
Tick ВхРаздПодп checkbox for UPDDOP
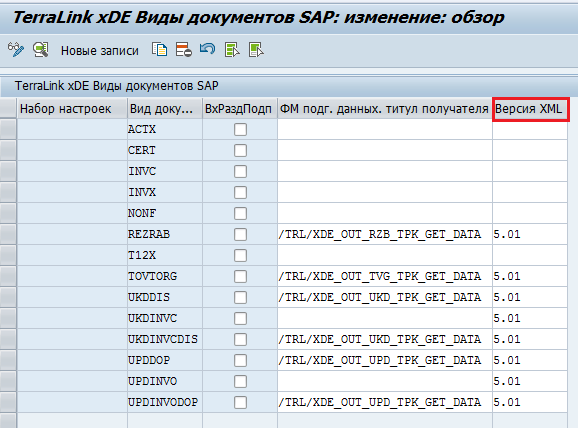[x=240, y=361]
